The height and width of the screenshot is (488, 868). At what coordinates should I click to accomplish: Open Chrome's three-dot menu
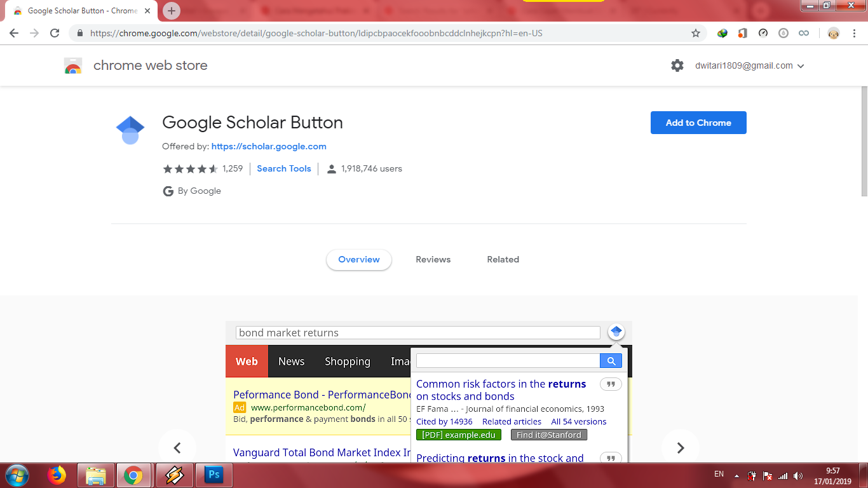[x=854, y=33]
